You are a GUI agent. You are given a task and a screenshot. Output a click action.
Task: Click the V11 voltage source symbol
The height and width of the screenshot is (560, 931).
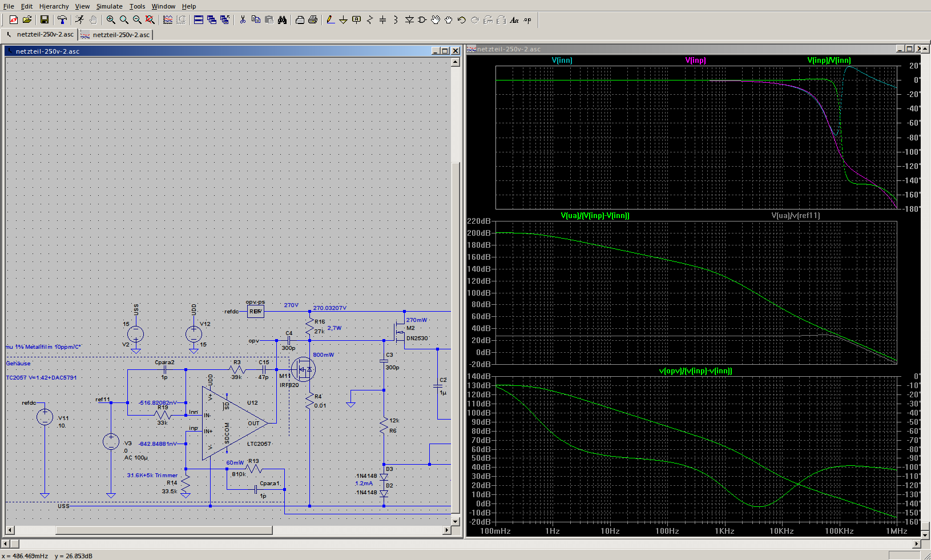pyautogui.click(x=45, y=417)
